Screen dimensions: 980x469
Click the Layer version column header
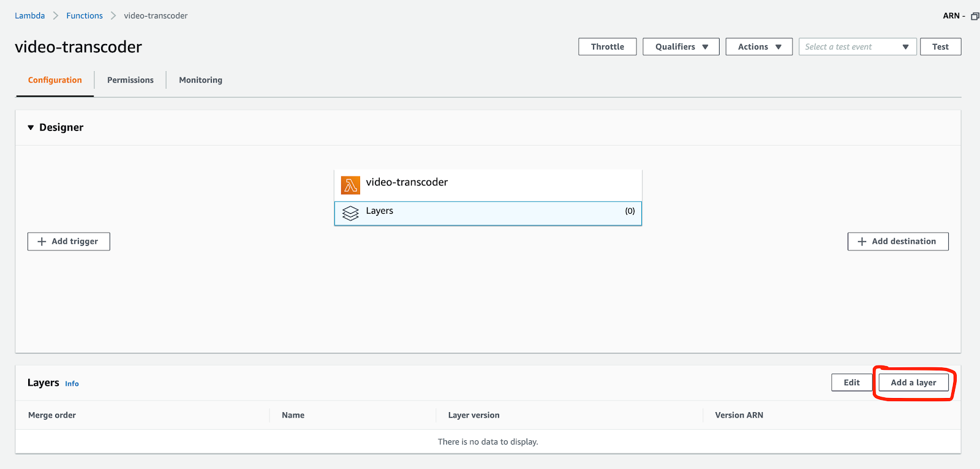click(473, 415)
